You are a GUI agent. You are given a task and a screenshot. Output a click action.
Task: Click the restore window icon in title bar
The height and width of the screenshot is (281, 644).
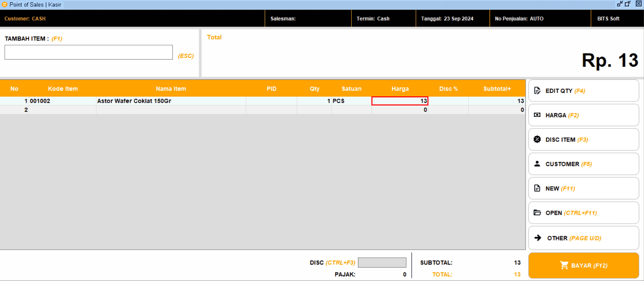pyautogui.click(x=628, y=4)
